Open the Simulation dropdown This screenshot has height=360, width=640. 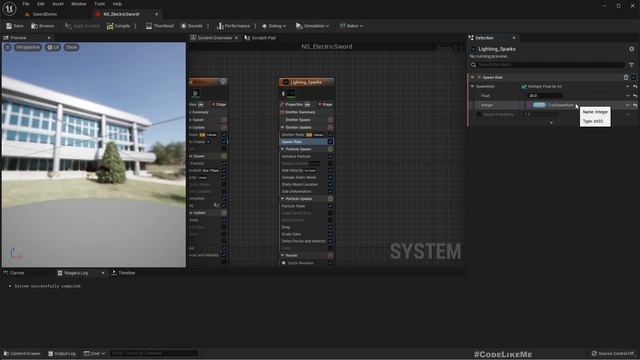pos(312,26)
